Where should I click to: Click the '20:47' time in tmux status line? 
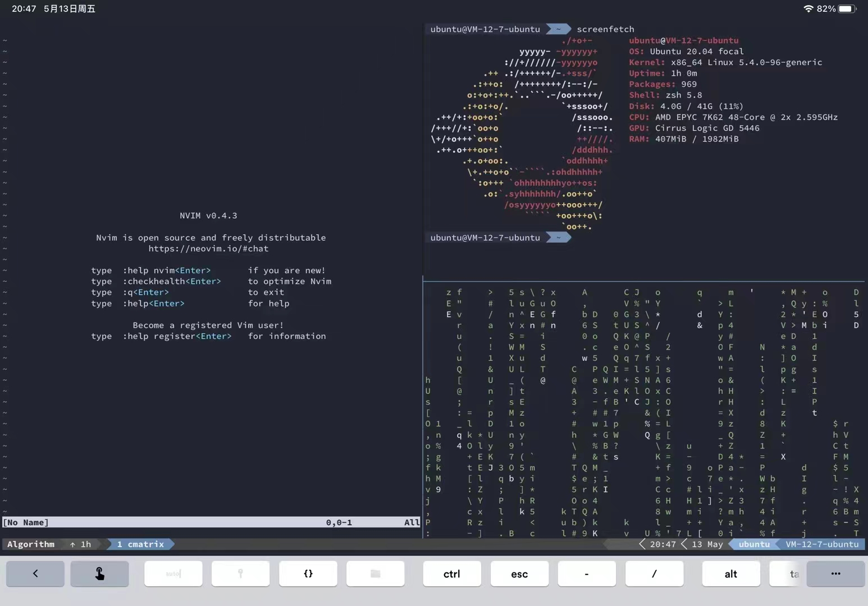[663, 544]
